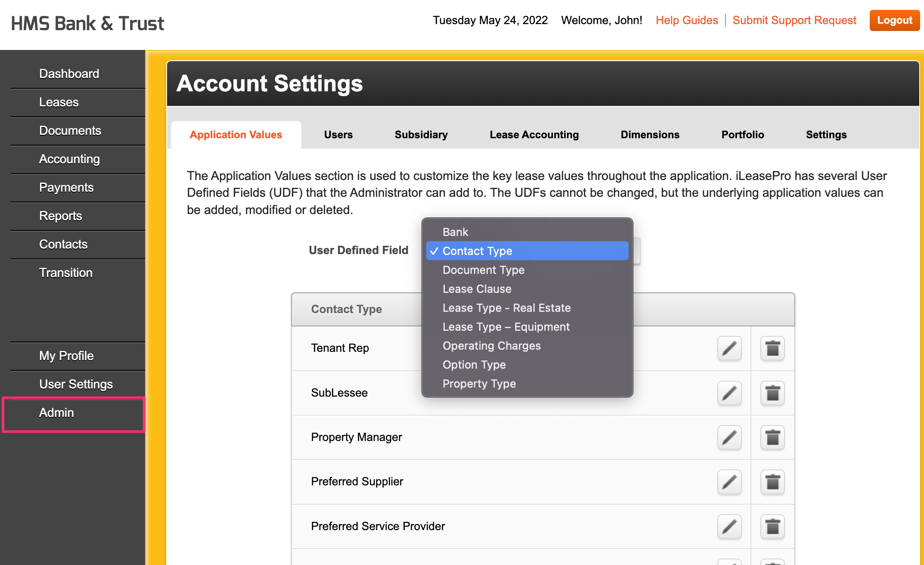924x565 pixels.
Task: Pick Lease Type – Equipment option
Action: tap(505, 327)
